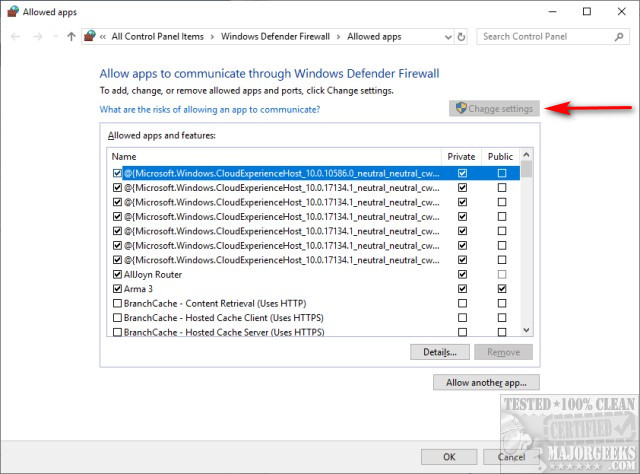The width and height of the screenshot is (640, 474).
Task: Select BranchCache - Hosted Cache Server (Uses HTTPS) row
Action: (313, 332)
